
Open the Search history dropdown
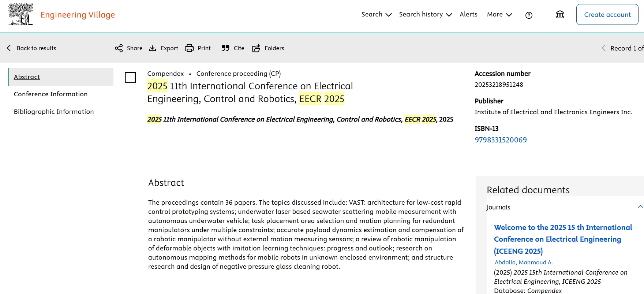pos(426,14)
